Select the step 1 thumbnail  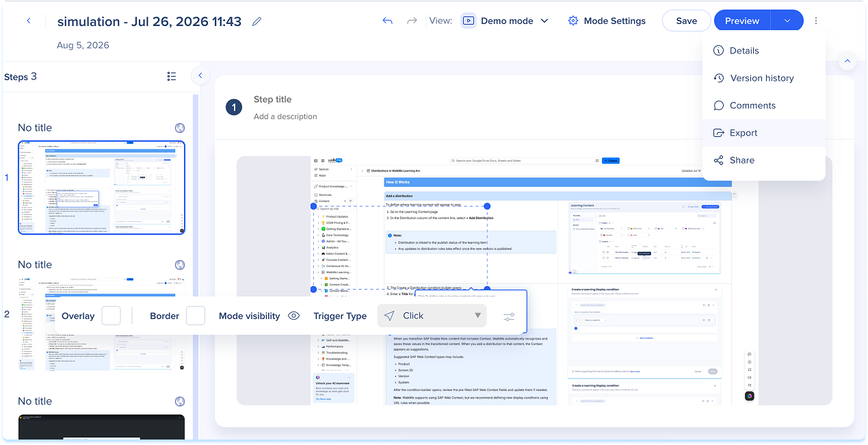tap(101, 188)
